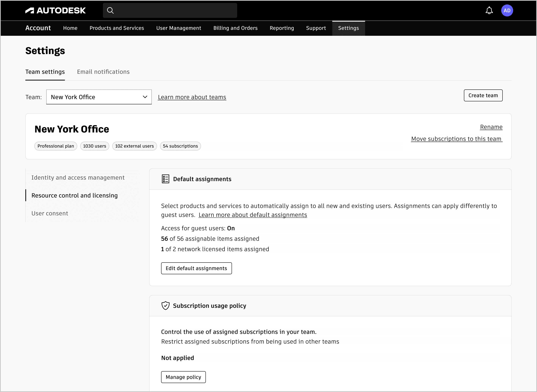Click Edit default assignments button
The height and width of the screenshot is (392, 537).
(196, 268)
